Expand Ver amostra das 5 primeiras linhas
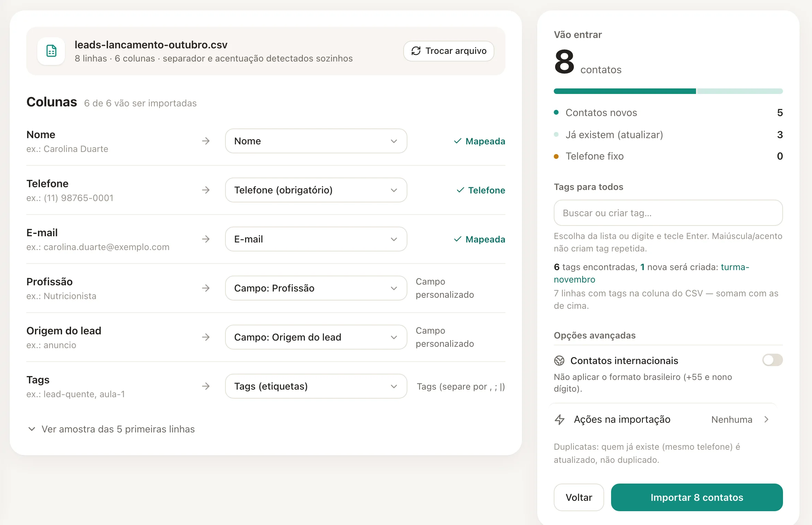The image size is (812, 525). tap(111, 429)
